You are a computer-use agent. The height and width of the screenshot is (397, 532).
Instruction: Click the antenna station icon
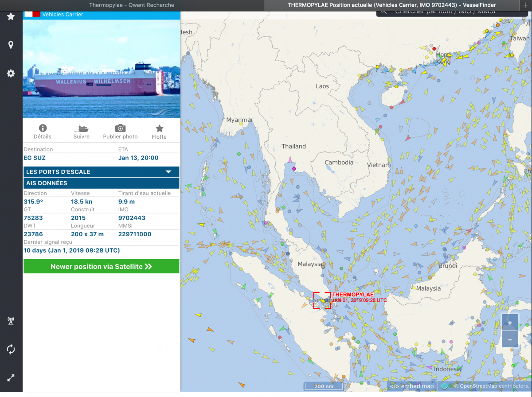click(x=11, y=321)
